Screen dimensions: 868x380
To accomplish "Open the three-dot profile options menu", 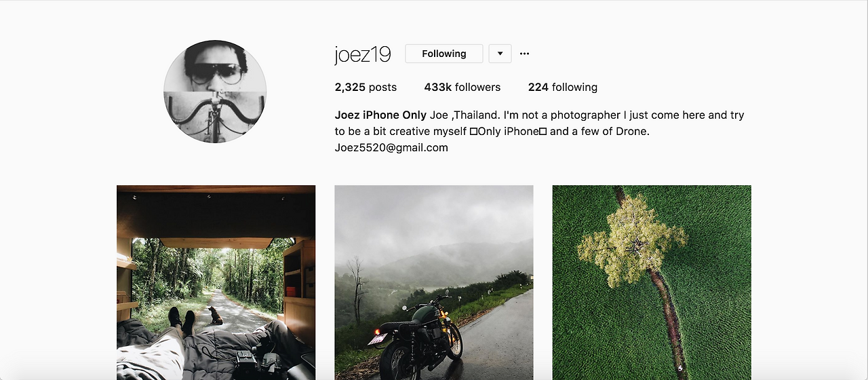I will click(524, 54).
